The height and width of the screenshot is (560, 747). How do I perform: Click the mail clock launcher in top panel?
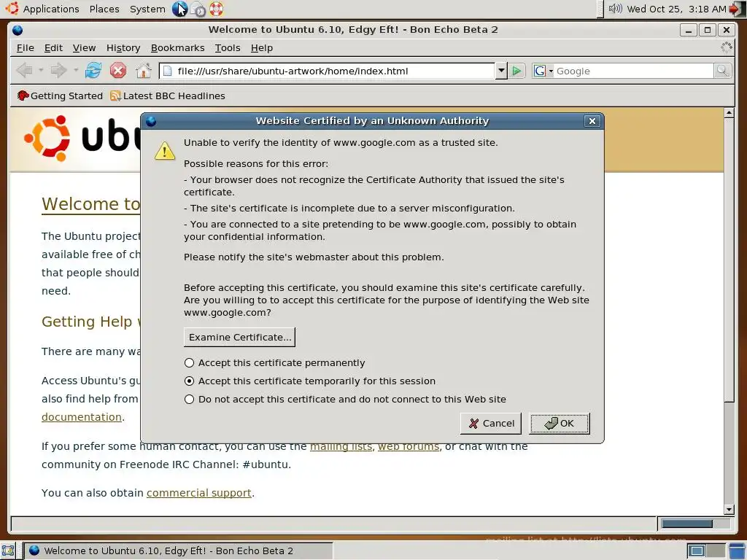coord(198,9)
